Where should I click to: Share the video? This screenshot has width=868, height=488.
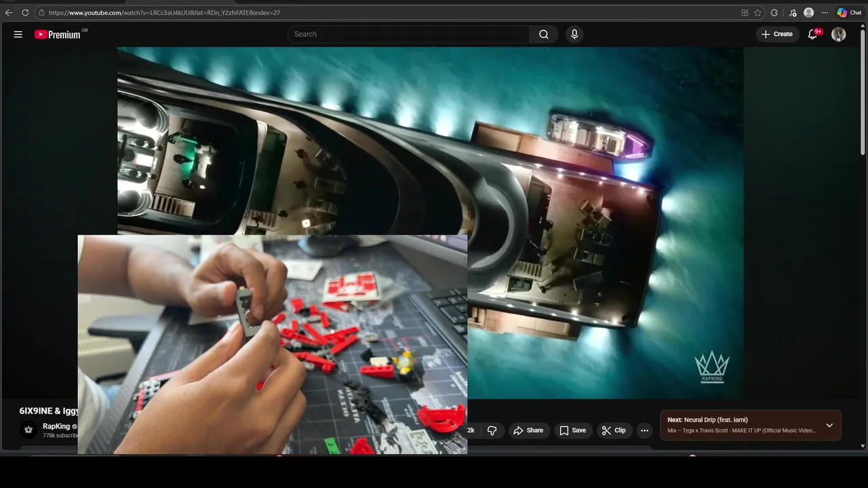528,430
